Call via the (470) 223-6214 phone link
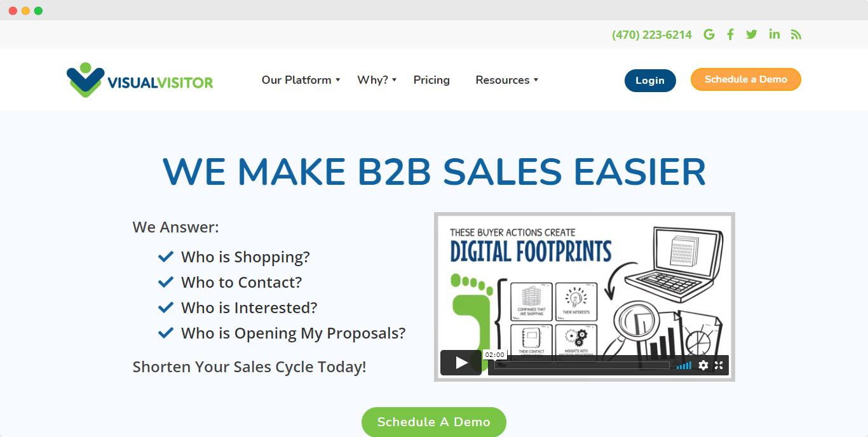The width and height of the screenshot is (868, 437). coord(653,34)
